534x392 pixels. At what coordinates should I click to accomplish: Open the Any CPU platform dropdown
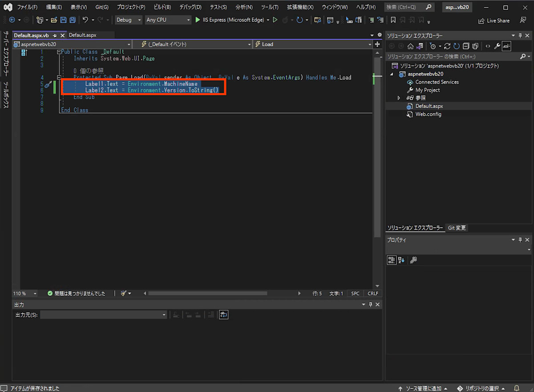pyautogui.click(x=168, y=20)
